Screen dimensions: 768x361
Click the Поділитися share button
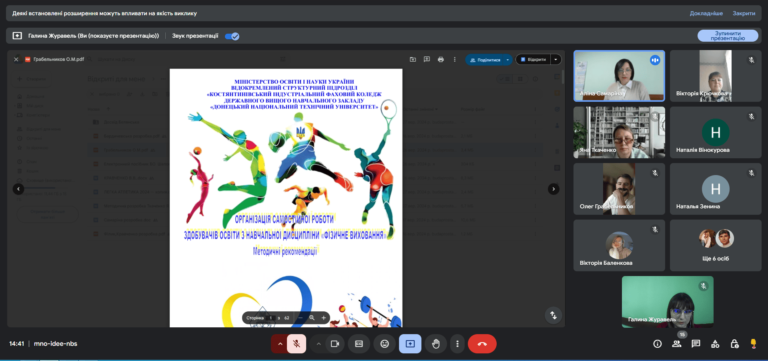coord(484,60)
